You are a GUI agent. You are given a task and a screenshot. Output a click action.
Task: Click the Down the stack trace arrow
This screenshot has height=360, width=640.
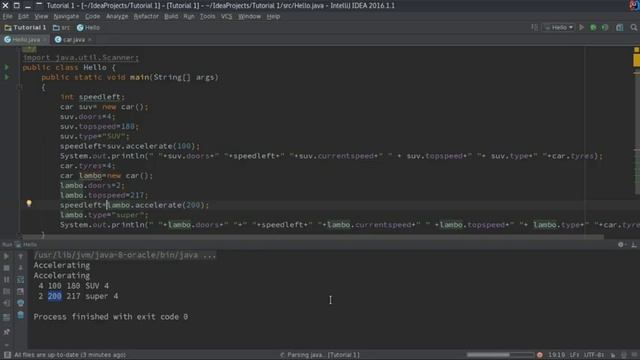pos(20,268)
